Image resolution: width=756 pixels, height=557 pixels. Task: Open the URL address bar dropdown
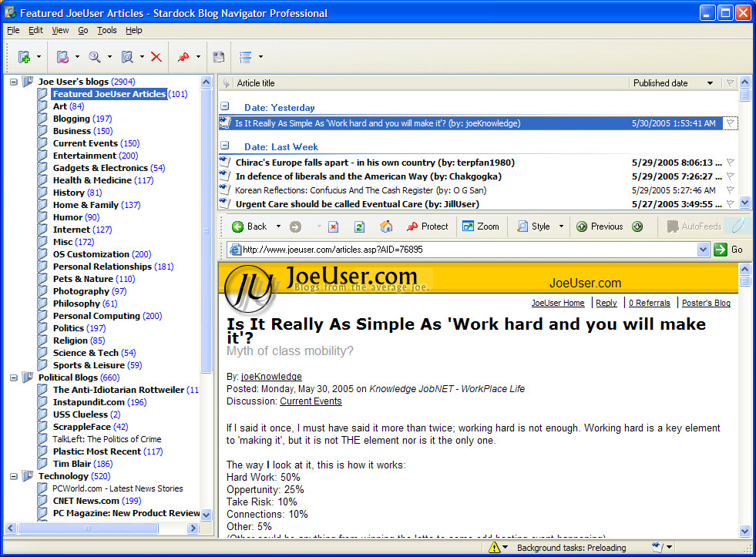coord(702,250)
